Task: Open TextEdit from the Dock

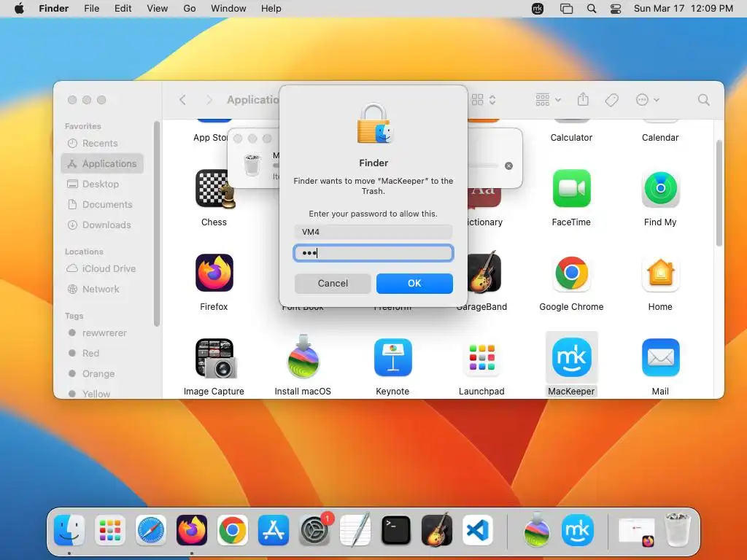Action: click(x=355, y=530)
